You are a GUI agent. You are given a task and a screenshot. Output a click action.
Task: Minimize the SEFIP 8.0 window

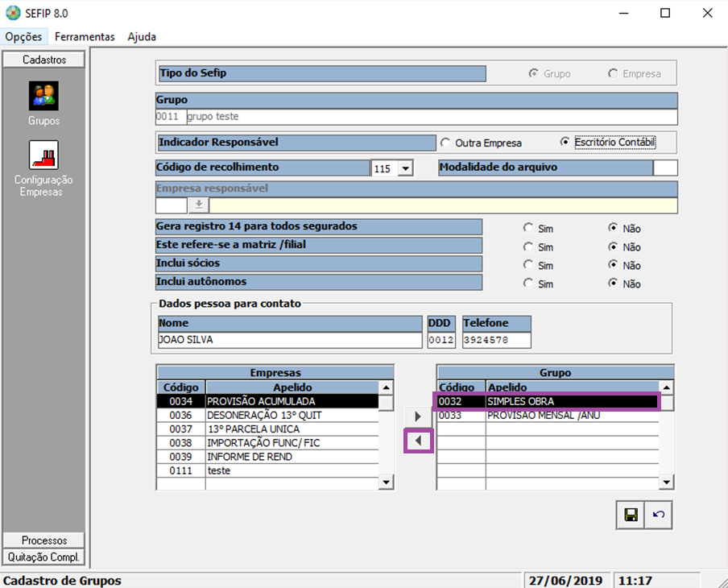[x=623, y=13]
